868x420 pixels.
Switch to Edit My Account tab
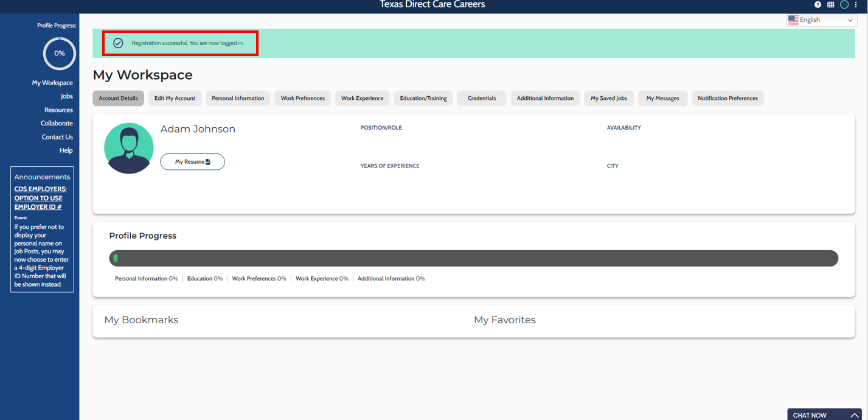tap(175, 98)
